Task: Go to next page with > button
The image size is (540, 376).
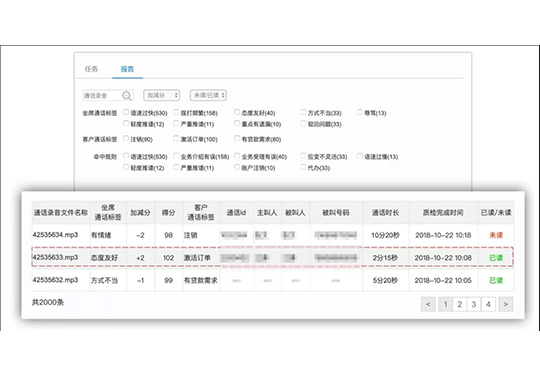Action: point(506,304)
